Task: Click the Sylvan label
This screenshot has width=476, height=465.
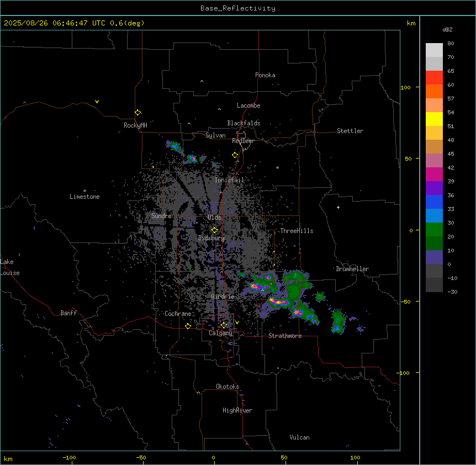Action: [215, 135]
